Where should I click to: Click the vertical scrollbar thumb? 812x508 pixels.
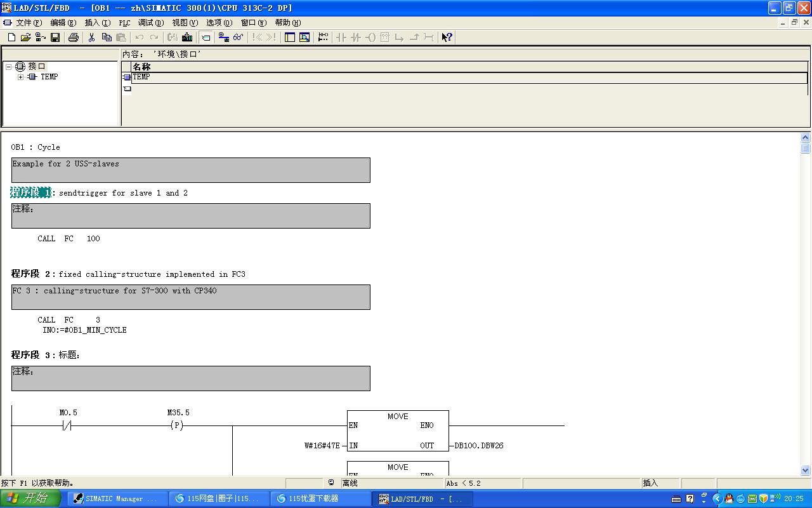click(806, 148)
